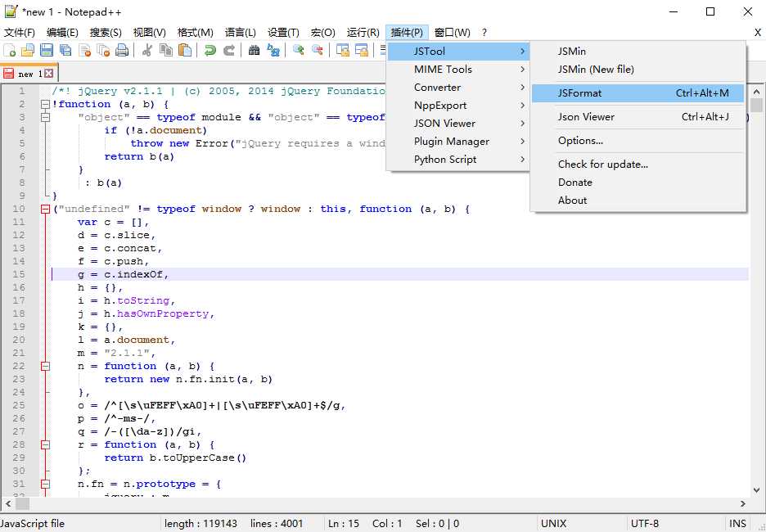Collapse the code fold at line 2
Viewport: 766px width, 532px height.
(45, 104)
